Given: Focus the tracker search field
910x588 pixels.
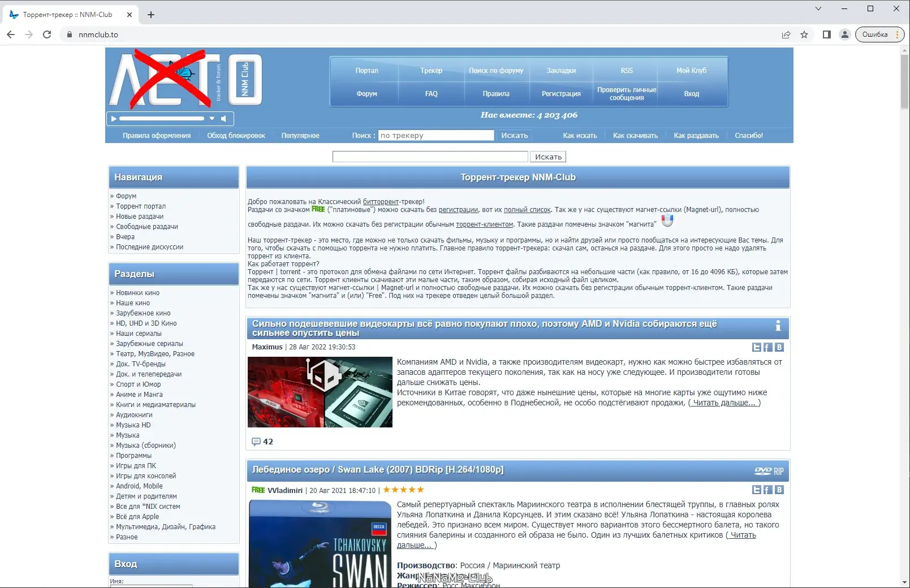Looking at the screenshot, I should pyautogui.click(x=436, y=136).
